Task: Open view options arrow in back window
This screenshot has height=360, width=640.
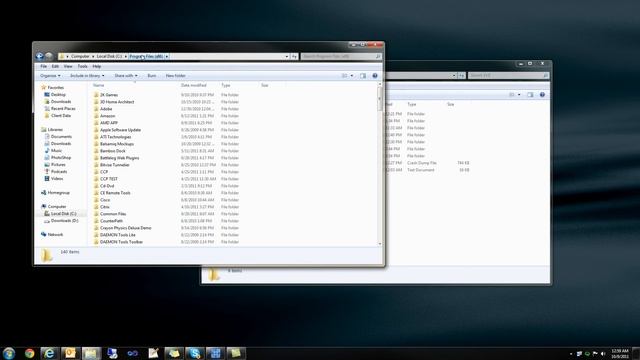Action: click(519, 95)
